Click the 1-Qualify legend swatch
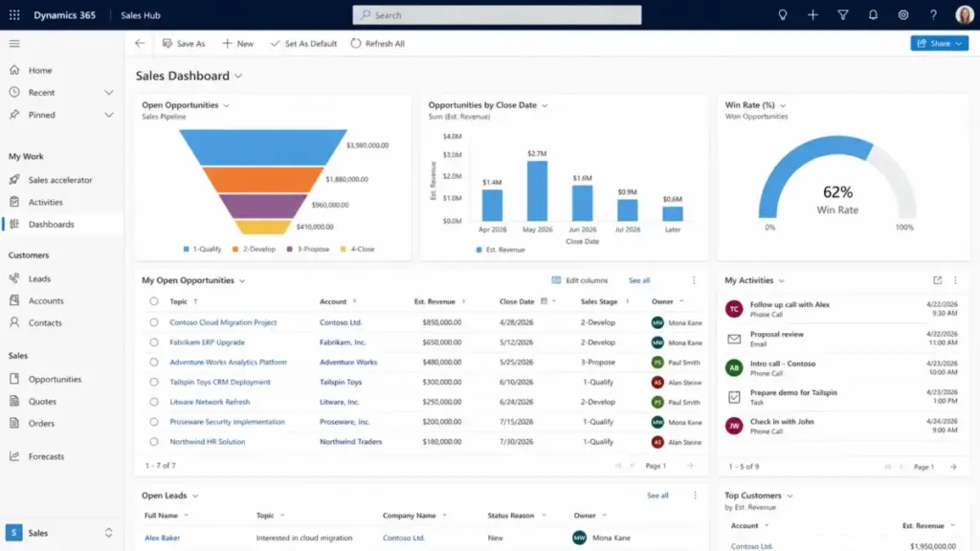Viewport: 980px width, 551px height. click(x=187, y=250)
